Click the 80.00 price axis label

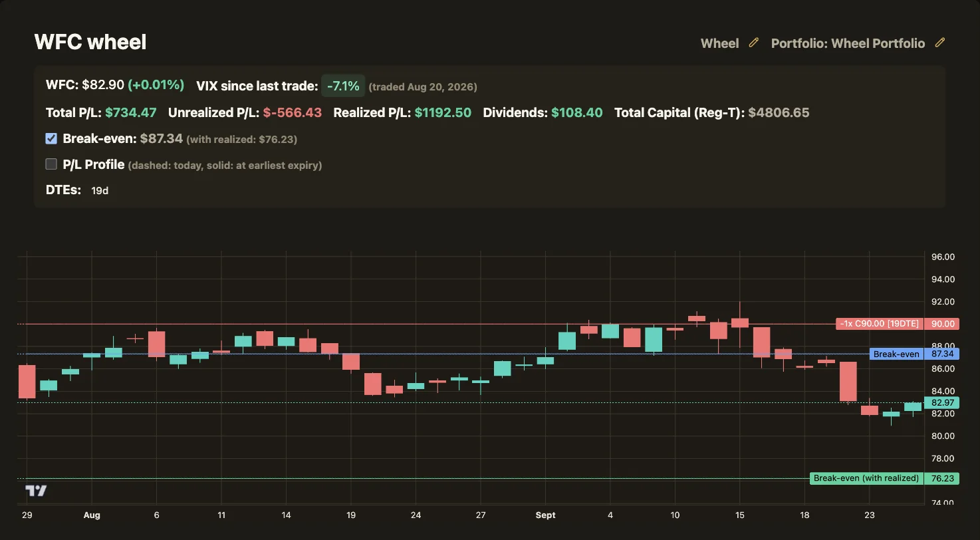[x=943, y=436]
